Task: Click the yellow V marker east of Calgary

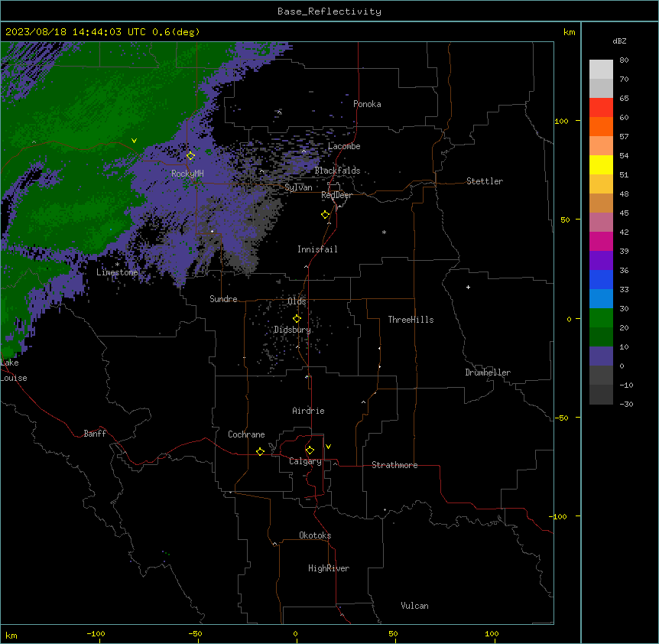Action: point(328,447)
